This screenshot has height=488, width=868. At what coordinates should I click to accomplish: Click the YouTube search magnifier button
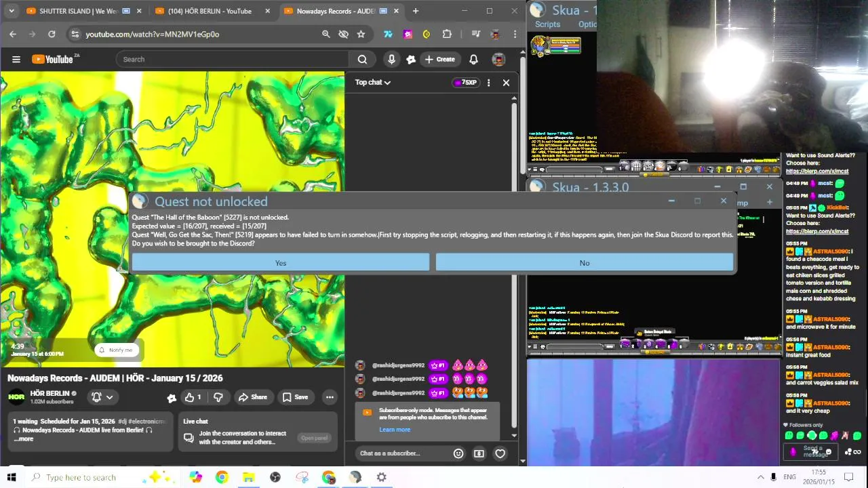(x=362, y=59)
